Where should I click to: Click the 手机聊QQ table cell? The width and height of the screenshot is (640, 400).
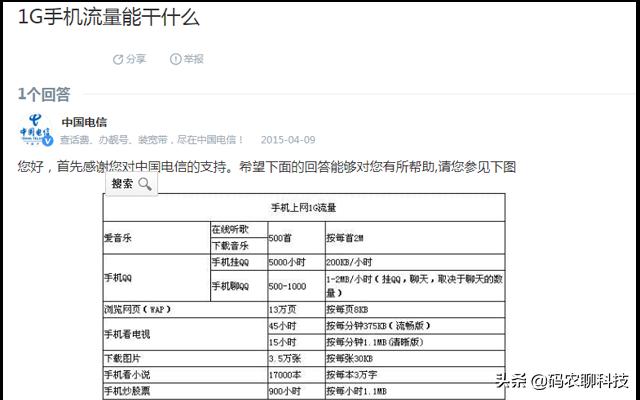pos(239,286)
